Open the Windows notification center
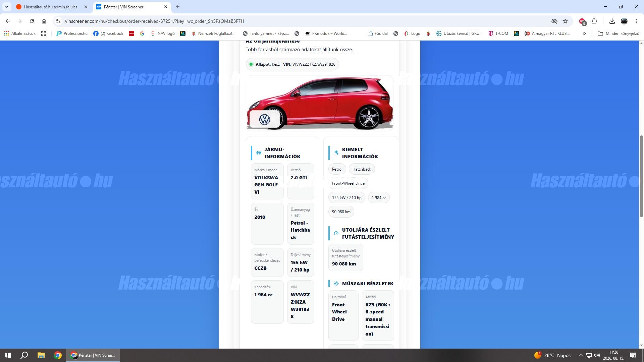 click(633, 355)
